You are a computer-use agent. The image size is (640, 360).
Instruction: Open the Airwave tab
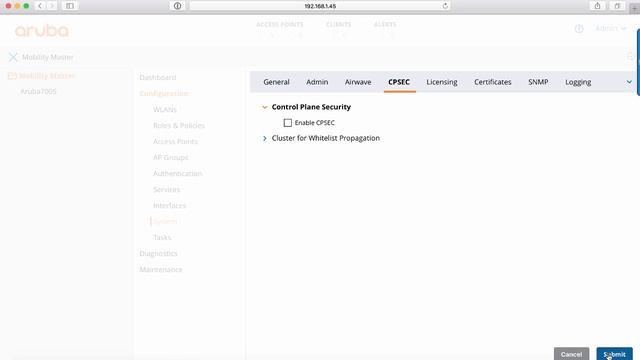[x=358, y=82]
